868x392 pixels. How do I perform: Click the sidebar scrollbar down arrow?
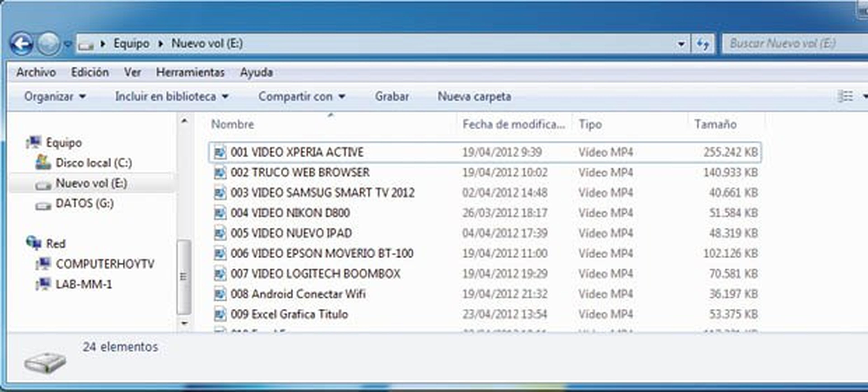(184, 323)
